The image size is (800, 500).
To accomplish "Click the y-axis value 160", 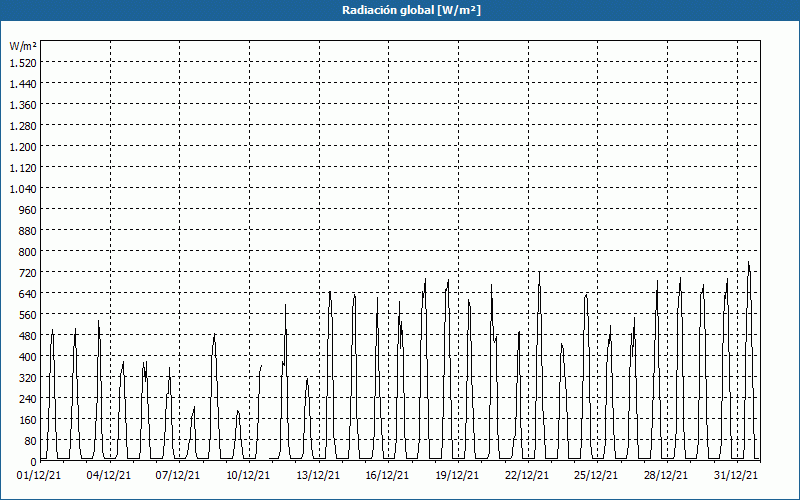I will [28, 420].
